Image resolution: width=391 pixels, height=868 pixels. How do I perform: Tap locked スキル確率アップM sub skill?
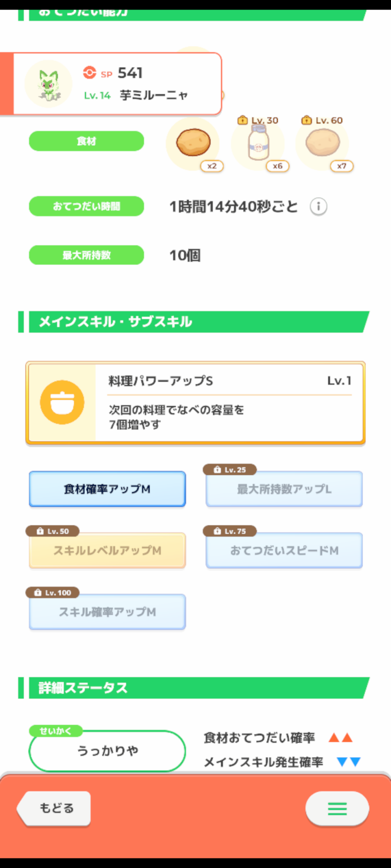click(107, 612)
